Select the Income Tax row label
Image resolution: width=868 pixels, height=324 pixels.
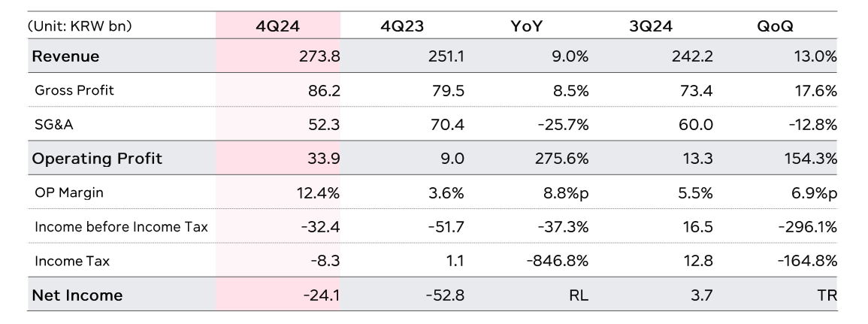[x=71, y=261]
